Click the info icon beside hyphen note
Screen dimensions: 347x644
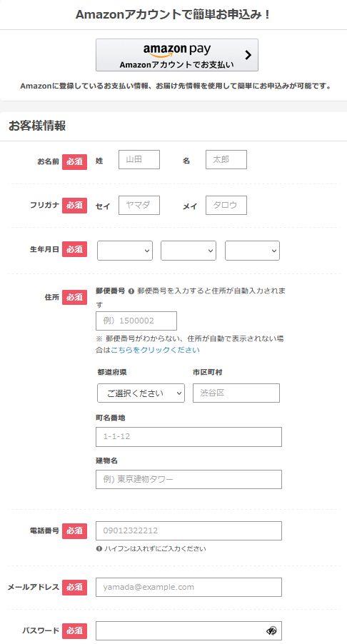pyautogui.click(x=99, y=548)
